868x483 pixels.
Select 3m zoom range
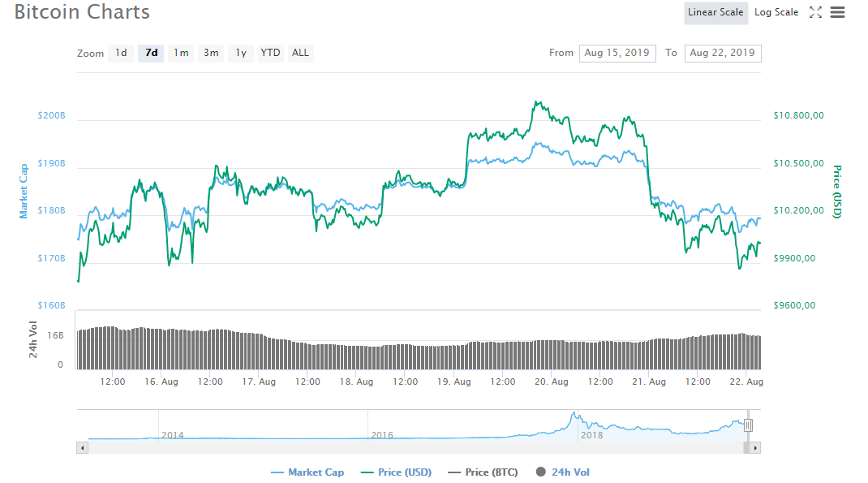[211, 54]
